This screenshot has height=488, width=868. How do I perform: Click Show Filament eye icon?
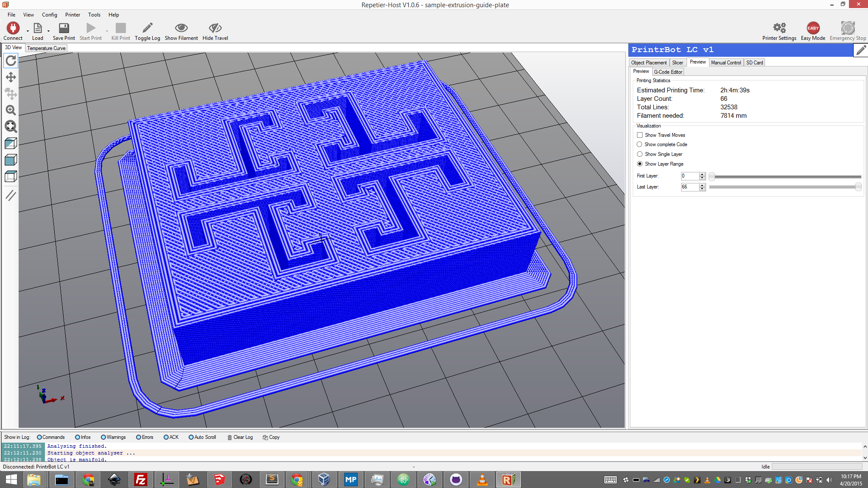coord(181,28)
